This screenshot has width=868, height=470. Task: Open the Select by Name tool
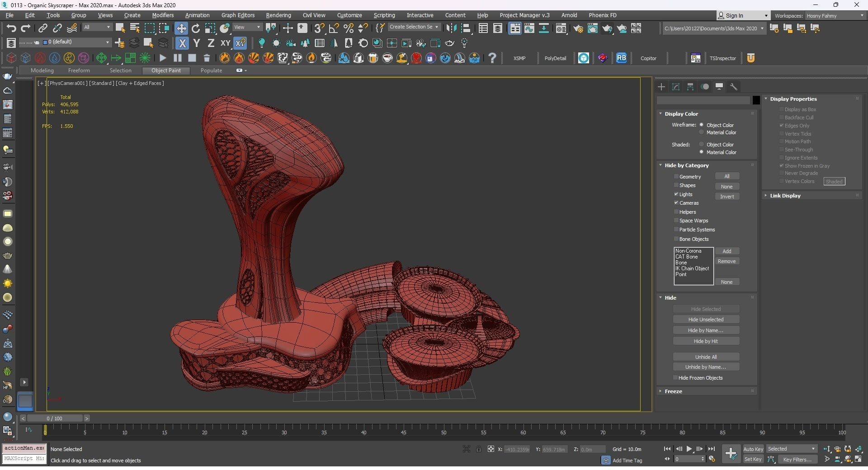(x=135, y=28)
